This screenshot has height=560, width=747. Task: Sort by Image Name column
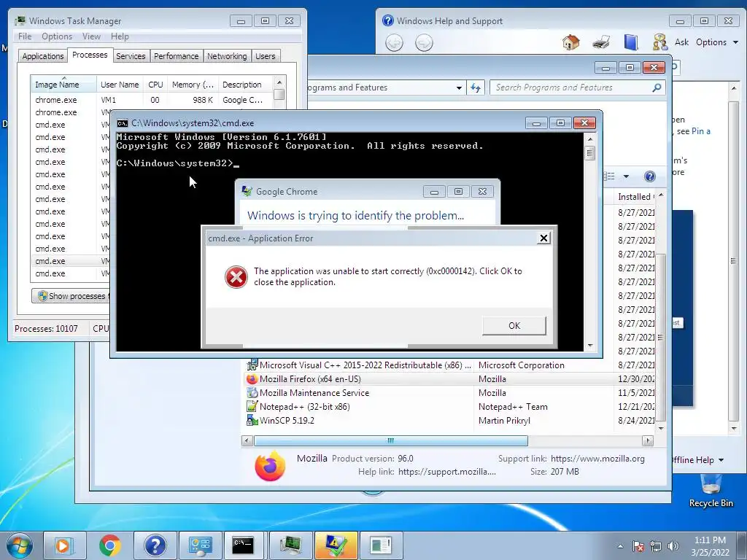click(x=64, y=85)
